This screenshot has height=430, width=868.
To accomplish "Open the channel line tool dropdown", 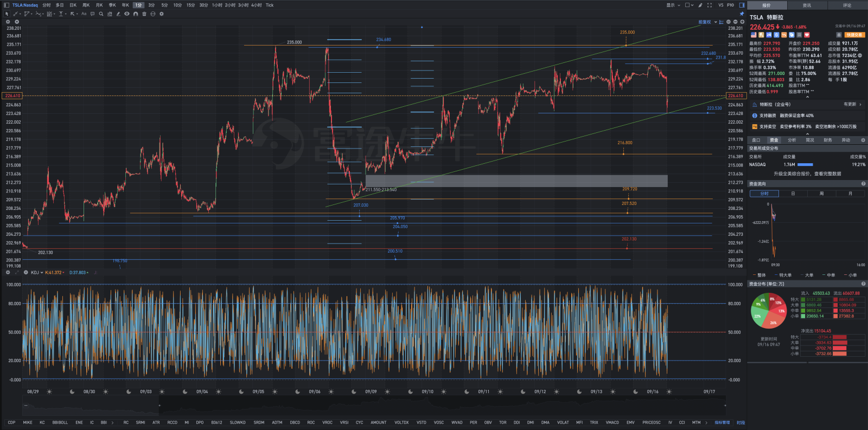I will [31, 14].
